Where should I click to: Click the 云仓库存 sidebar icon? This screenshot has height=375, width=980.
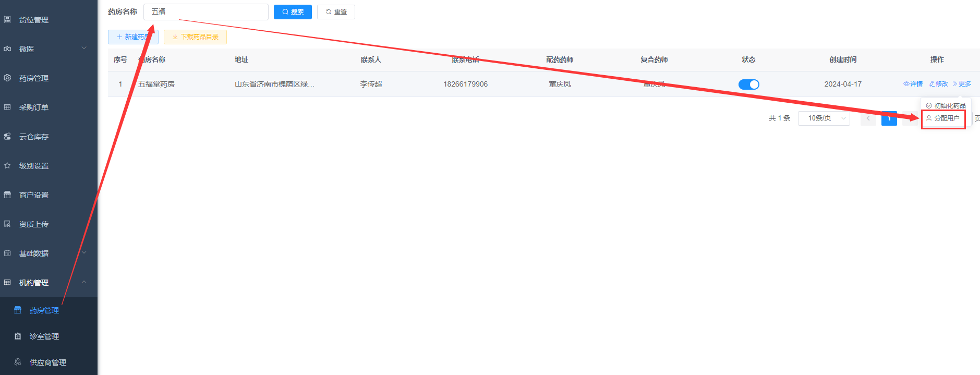(x=7, y=137)
